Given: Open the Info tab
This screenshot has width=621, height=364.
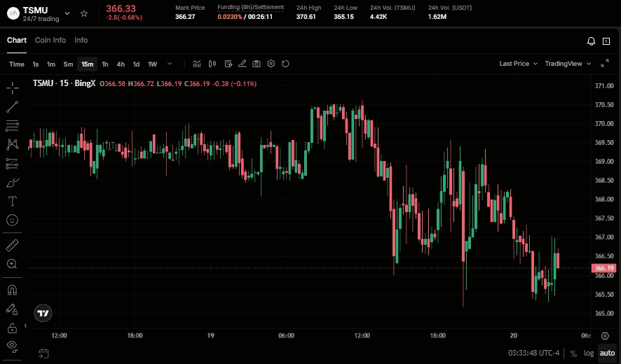Looking at the screenshot, I should [81, 41].
